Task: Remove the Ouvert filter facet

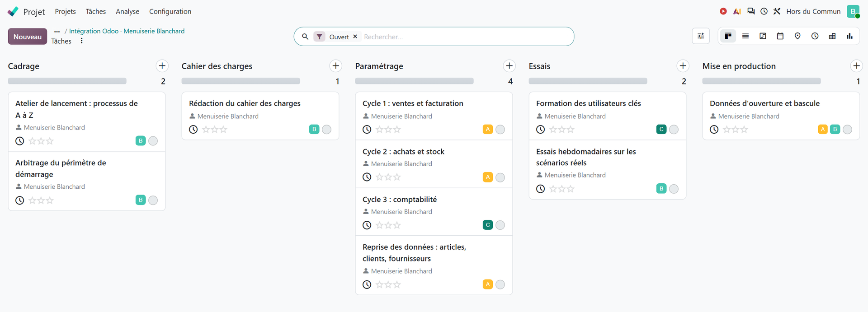Action: 355,37
